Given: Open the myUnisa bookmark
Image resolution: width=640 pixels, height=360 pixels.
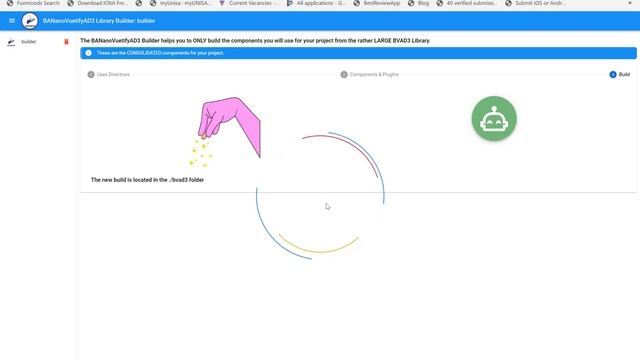Looking at the screenshot, I should (x=180, y=3).
